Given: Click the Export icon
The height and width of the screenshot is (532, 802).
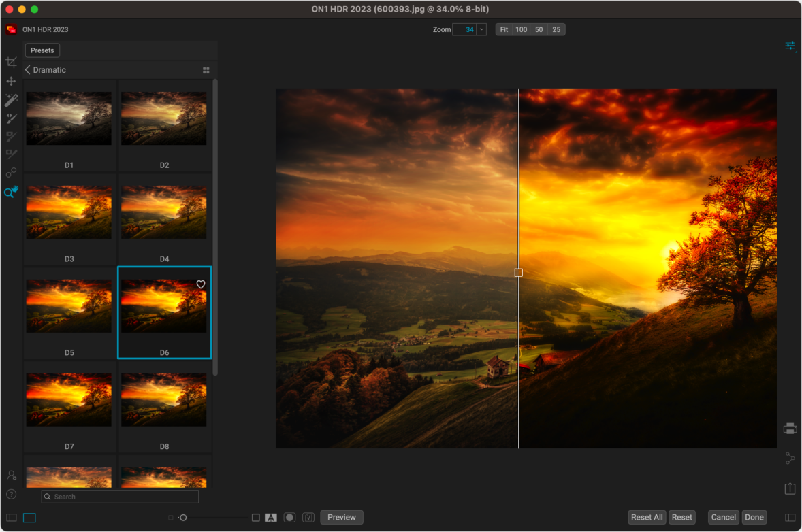Looking at the screenshot, I should click(790, 488).
